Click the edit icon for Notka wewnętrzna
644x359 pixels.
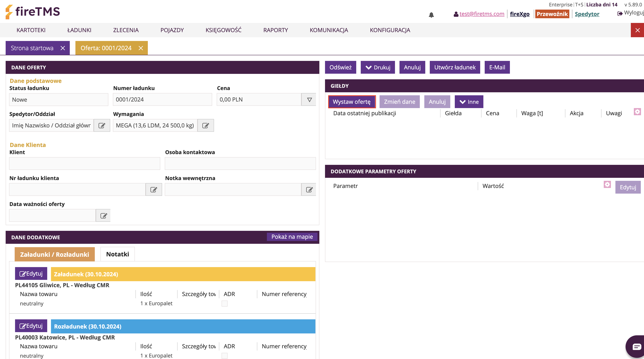click(309, 190)
